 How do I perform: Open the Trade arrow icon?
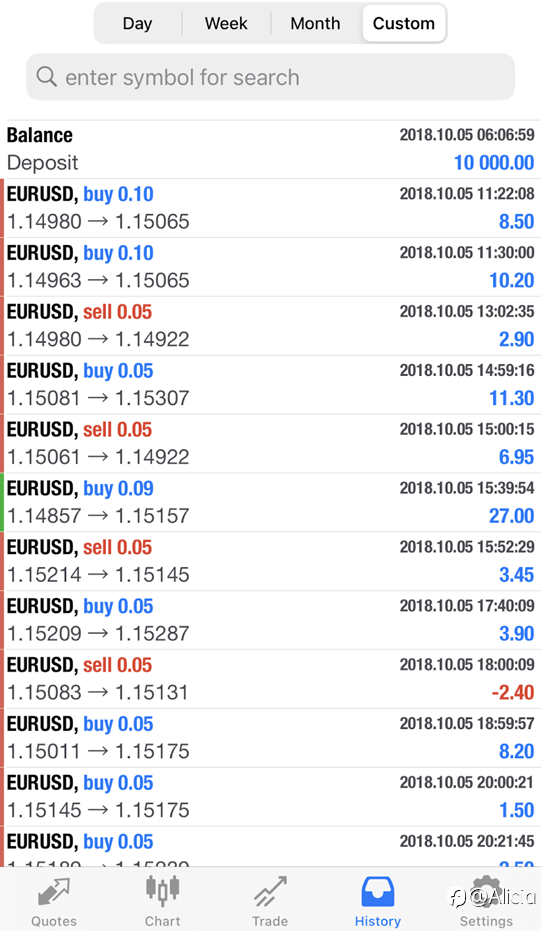(x=270, y=892)
